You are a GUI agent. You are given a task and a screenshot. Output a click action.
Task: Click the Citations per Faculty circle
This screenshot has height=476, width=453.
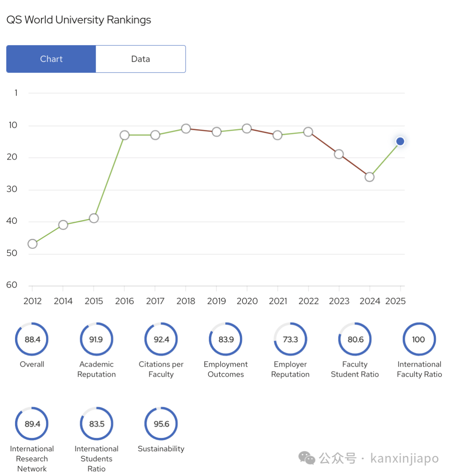(161, 339)
